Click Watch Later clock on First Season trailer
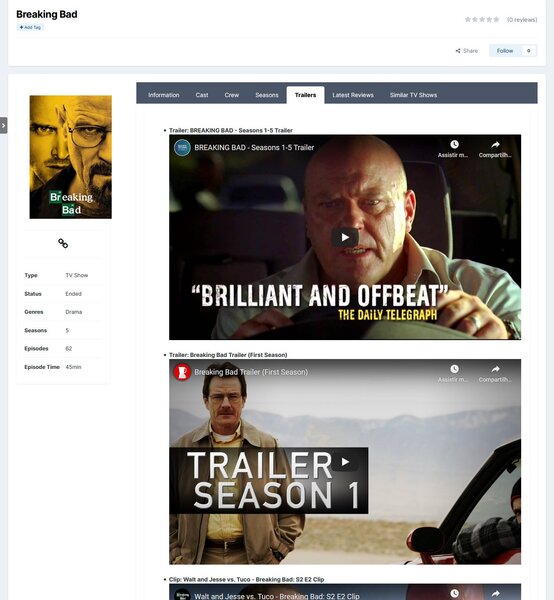 (454, 369)
